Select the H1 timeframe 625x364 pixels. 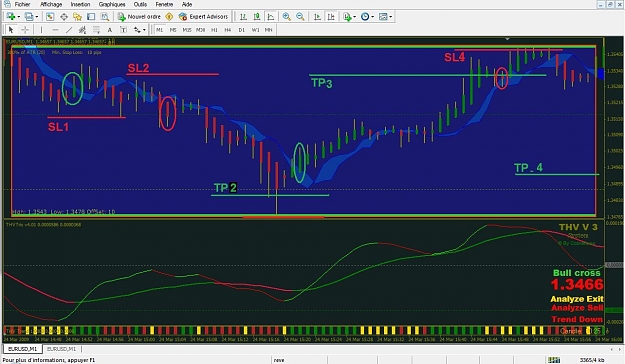point(214,30)
